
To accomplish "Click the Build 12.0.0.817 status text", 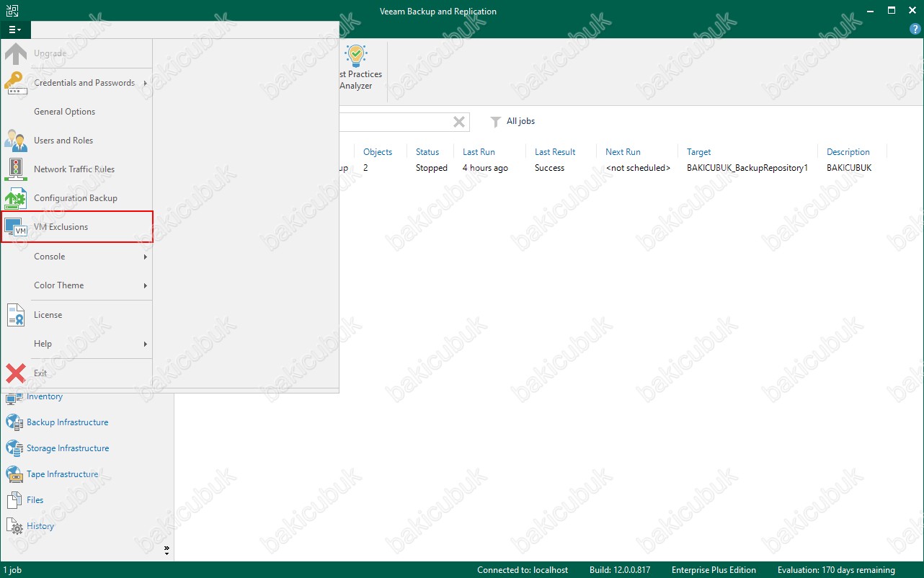I will coord(620,570).
